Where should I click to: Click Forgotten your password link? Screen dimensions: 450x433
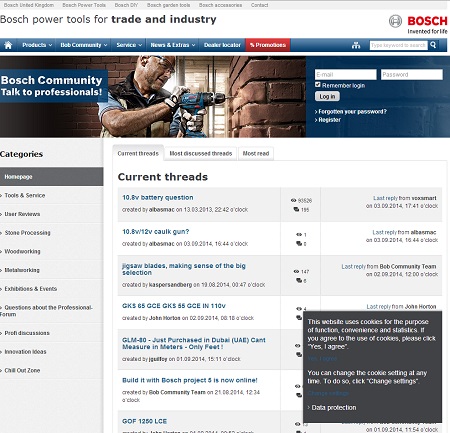(352, 112)
